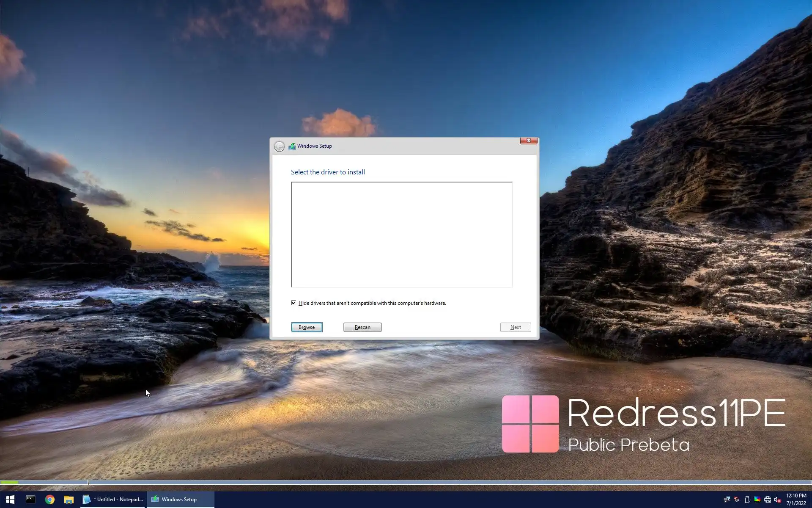Select Windows Setup taskbar window

[x=180, y=500]
